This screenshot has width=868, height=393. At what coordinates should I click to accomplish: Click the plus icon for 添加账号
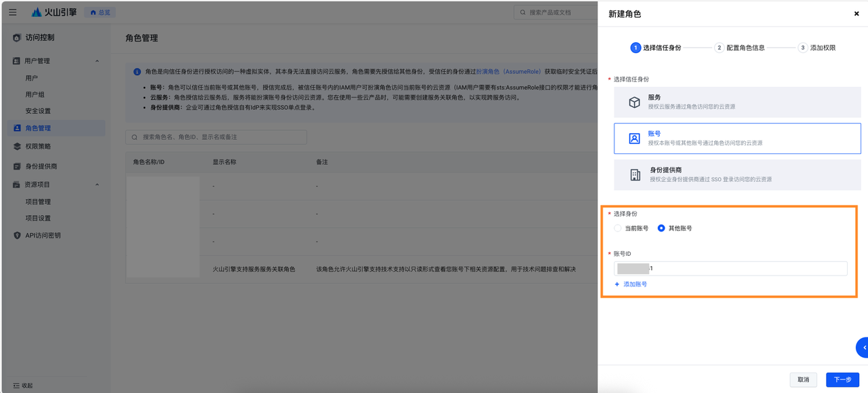click(617, 284)
